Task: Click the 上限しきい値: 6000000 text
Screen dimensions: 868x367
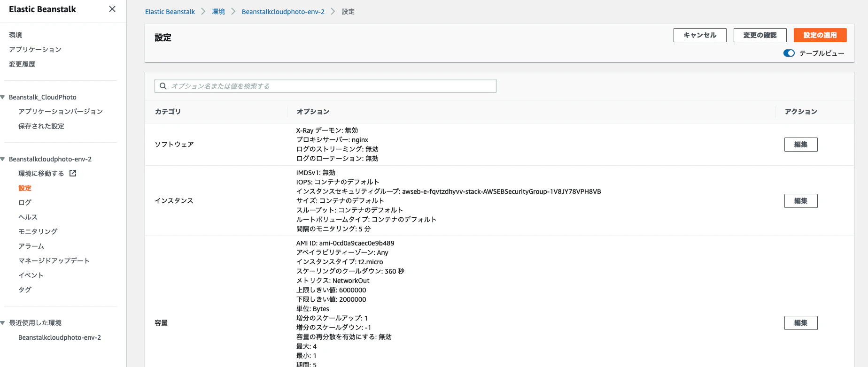Action: click(x=331, y=290)
